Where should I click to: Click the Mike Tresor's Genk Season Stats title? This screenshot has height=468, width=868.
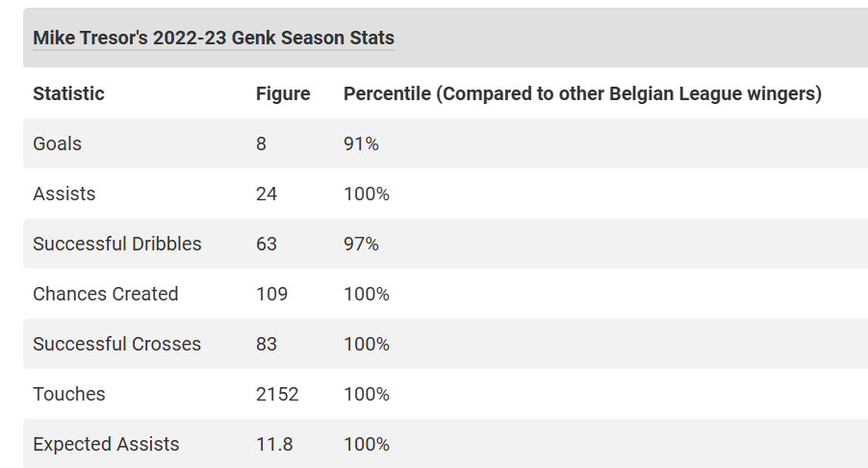(213, 39)
